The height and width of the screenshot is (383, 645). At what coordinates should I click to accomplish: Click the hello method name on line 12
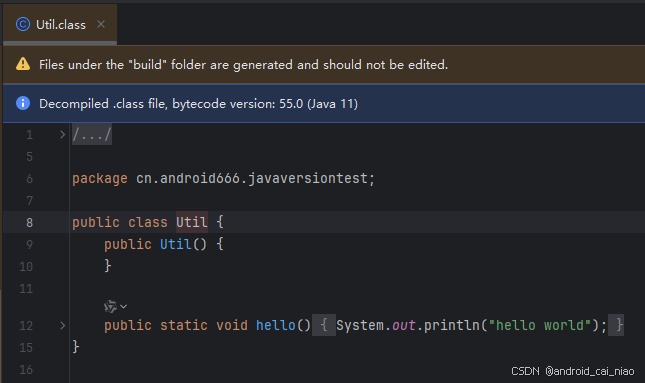276,325
